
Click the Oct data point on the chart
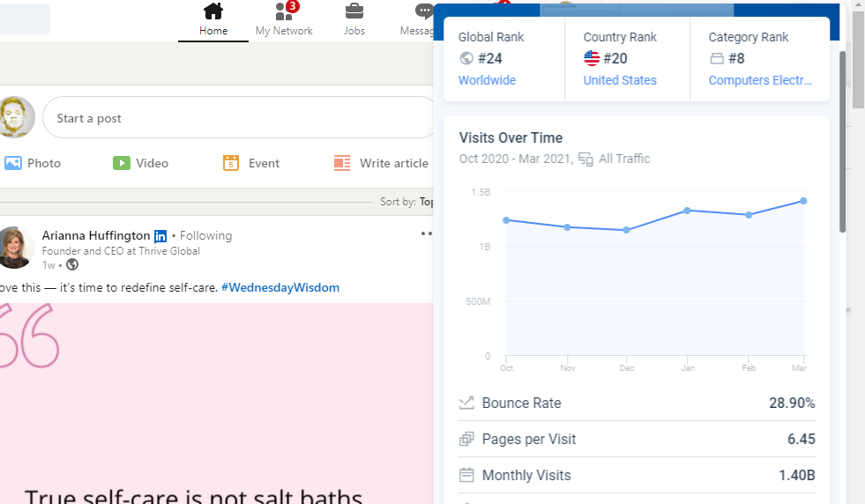(506, 220)
